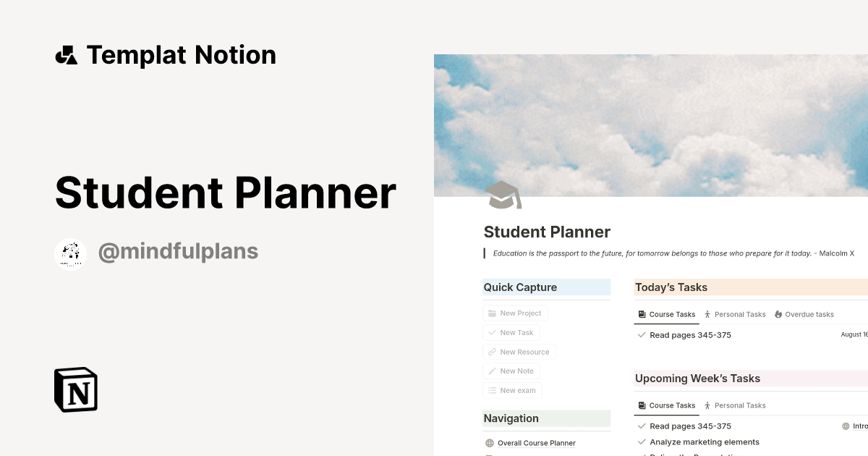
Task: Click the globe icon beside Overall Course Planner
Action: click(x=490, y=442)
